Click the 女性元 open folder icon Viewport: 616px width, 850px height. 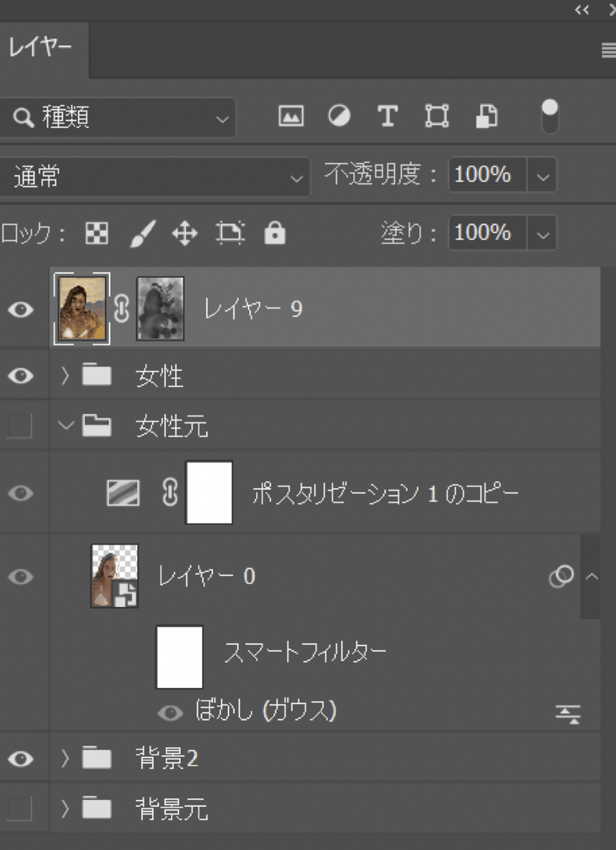click(97, 426)
